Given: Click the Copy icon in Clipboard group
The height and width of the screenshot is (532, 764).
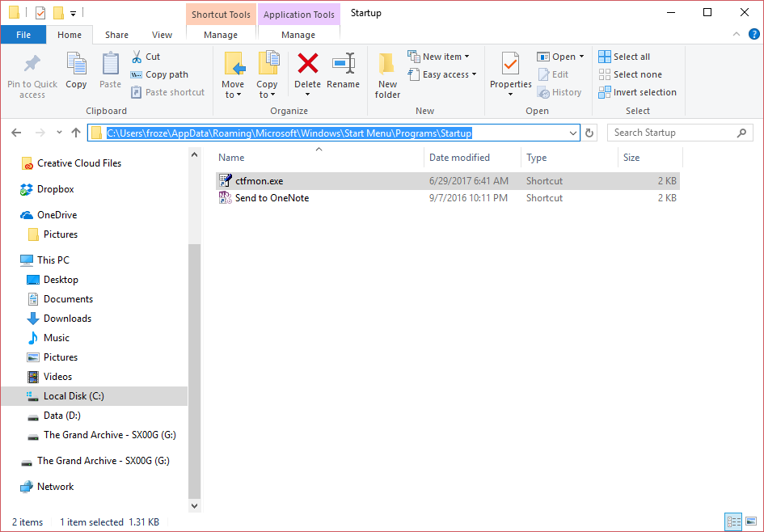Looking at the screenshot, I should pos(76,64).
